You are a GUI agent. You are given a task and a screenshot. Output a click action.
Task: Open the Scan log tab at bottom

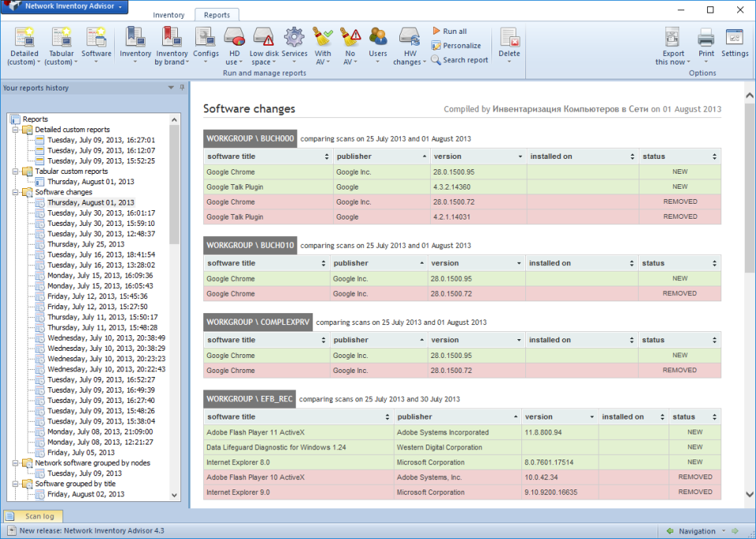pyautogui.click(x=33, y=516)
